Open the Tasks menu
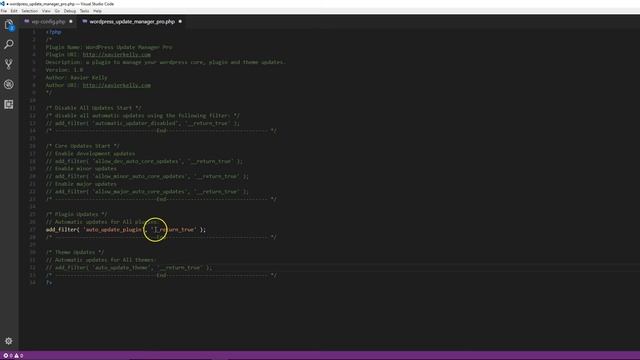This screenshot has width=640, height=360. tap(84, 11)
